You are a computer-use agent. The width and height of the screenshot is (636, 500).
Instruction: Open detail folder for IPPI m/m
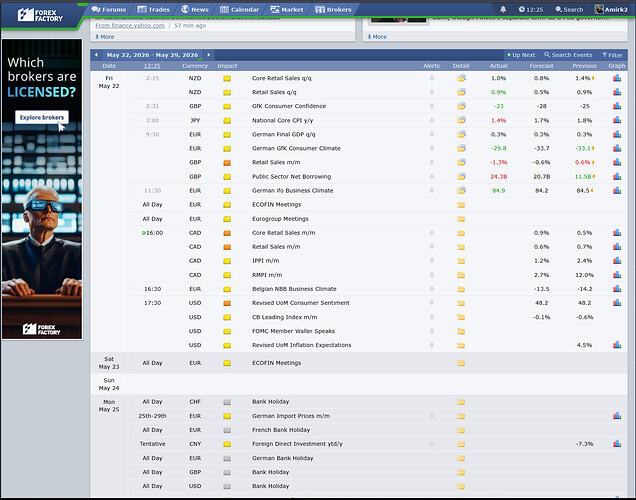pyautogui.click(x=461, y=261)
